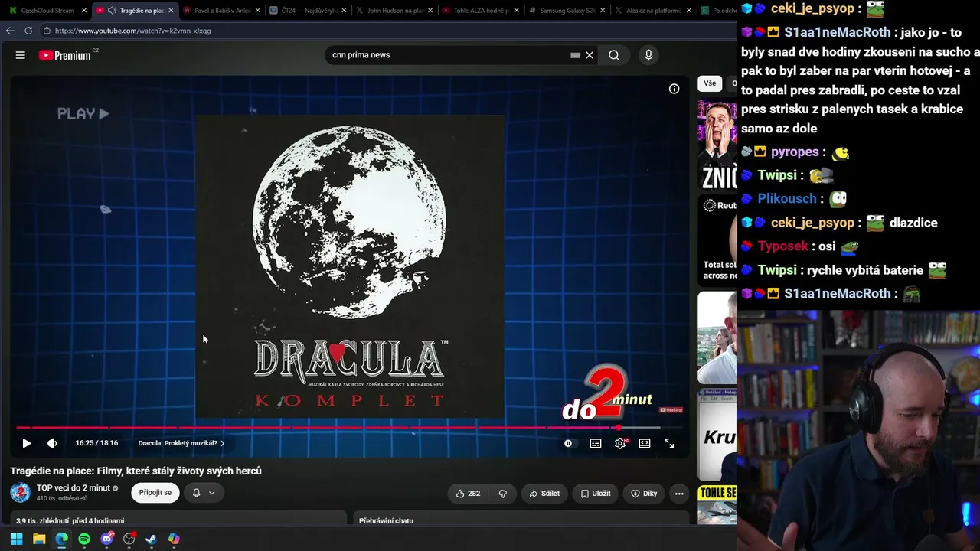Run the search with the magnifier button
Screen dimensions: 980x551
click(x=614, y=55)
